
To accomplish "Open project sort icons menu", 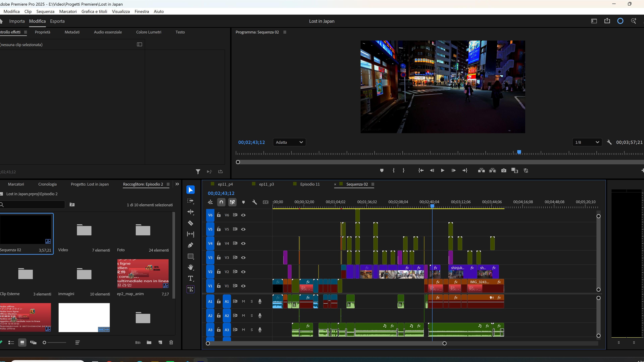I will [77, 343].
